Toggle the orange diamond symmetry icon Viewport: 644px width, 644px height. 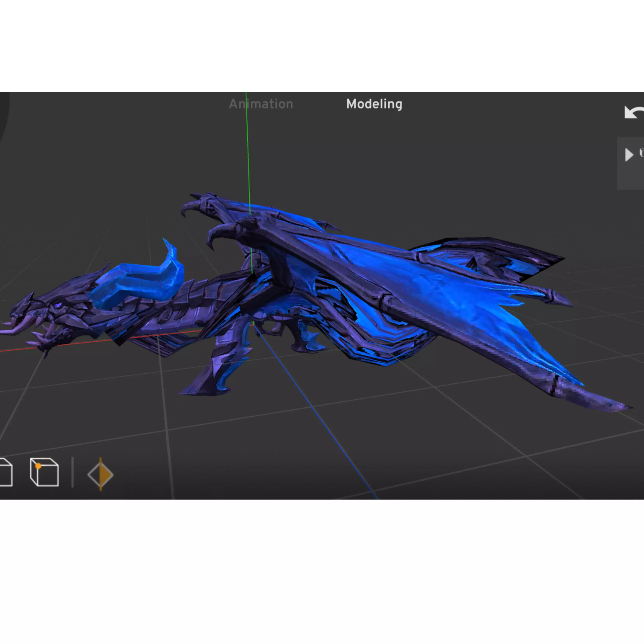(100, 474)
